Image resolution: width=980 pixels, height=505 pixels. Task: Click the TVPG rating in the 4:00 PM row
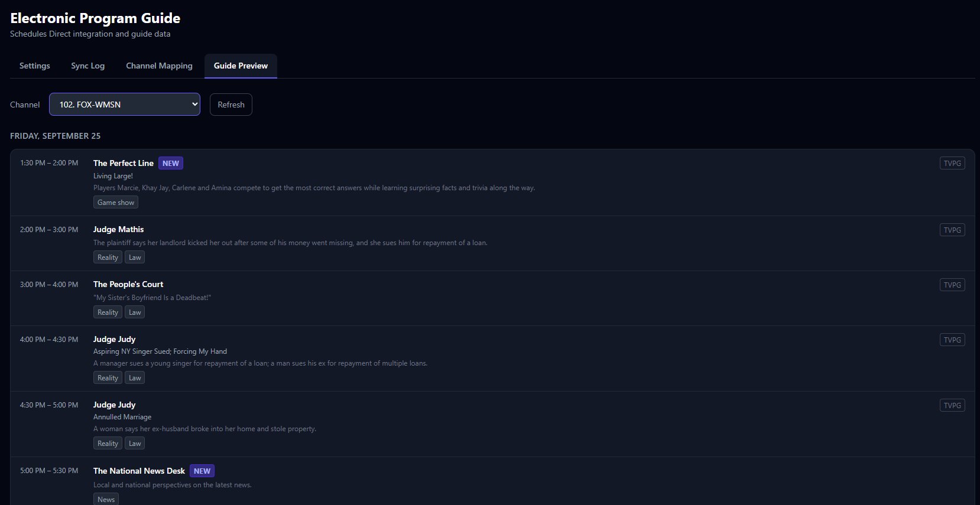point(952,340)
